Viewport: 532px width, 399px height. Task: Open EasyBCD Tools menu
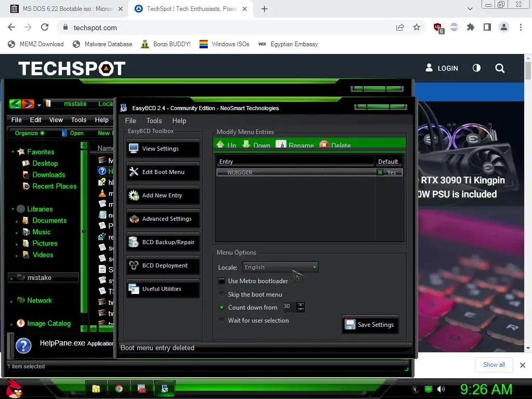tap(154, 121)
